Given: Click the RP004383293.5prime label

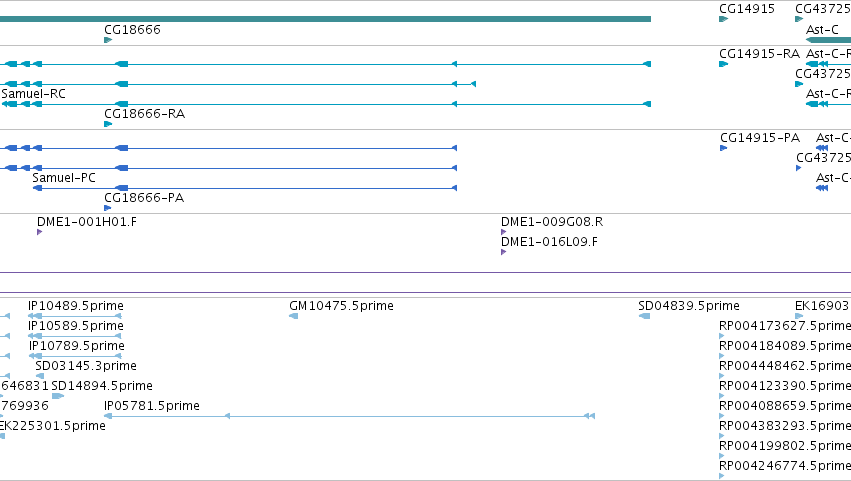Looking at the screenshot, I should coord(785,426).
